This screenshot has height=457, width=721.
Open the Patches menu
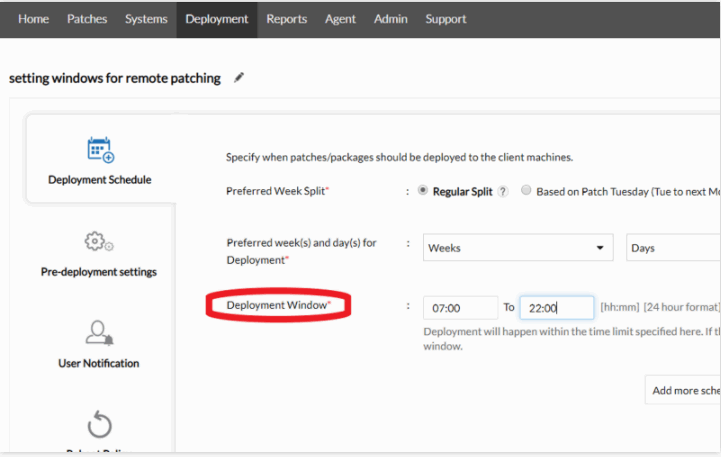click(87, 19)
